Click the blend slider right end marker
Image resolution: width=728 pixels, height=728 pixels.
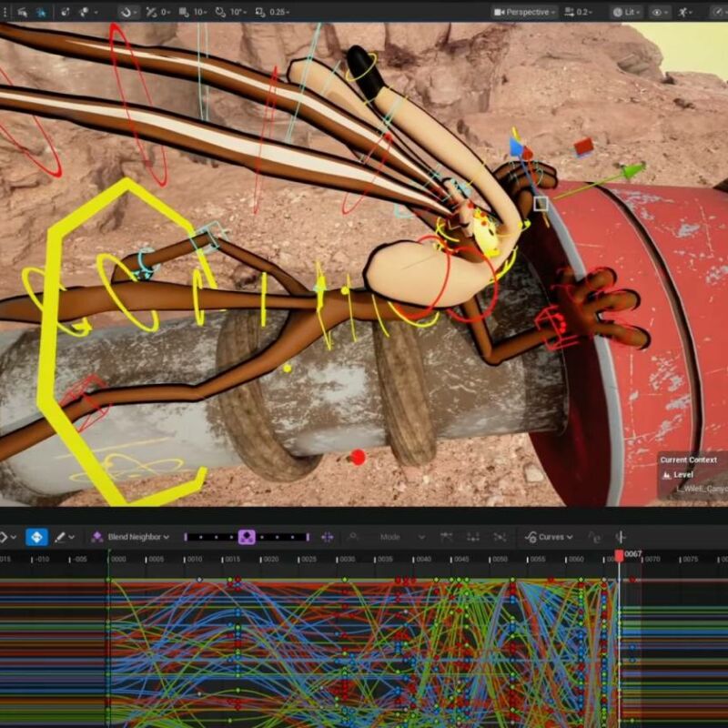(308, 537)
